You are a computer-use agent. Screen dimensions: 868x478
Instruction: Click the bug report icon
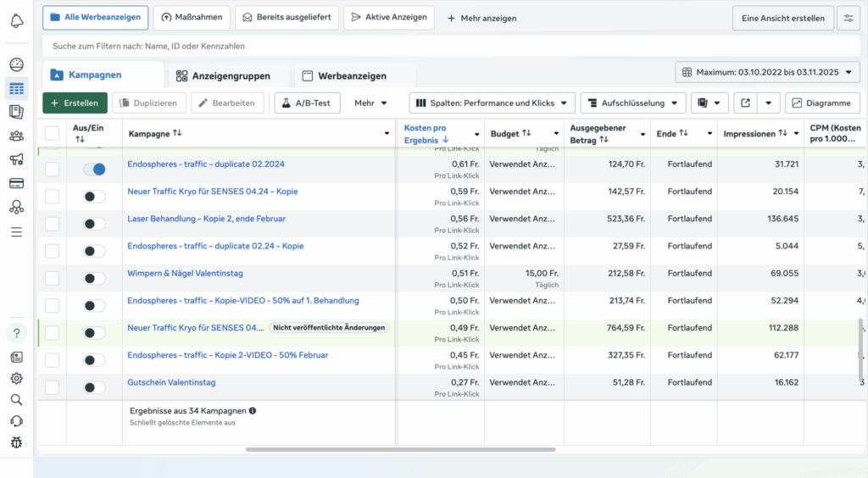(x=16, y=442)
